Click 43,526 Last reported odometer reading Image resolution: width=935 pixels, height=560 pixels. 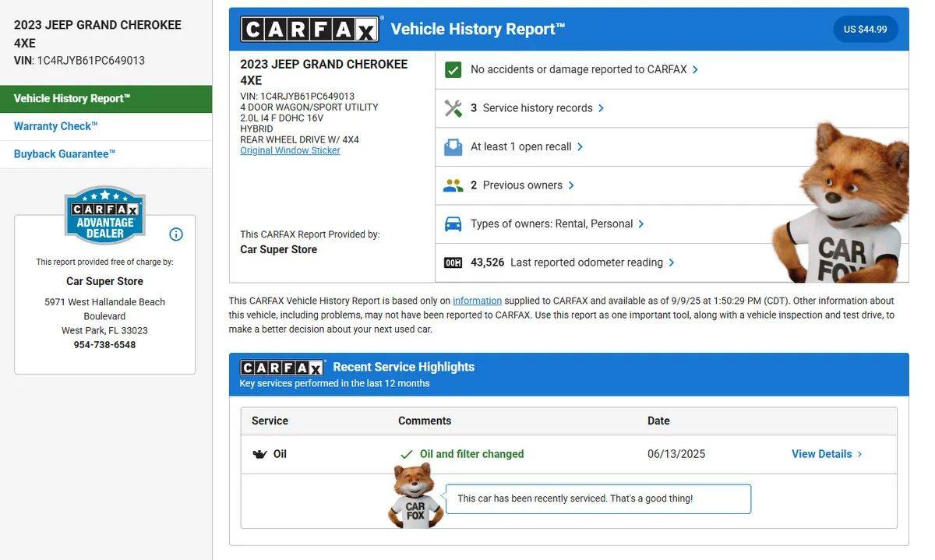click(567, 262)
